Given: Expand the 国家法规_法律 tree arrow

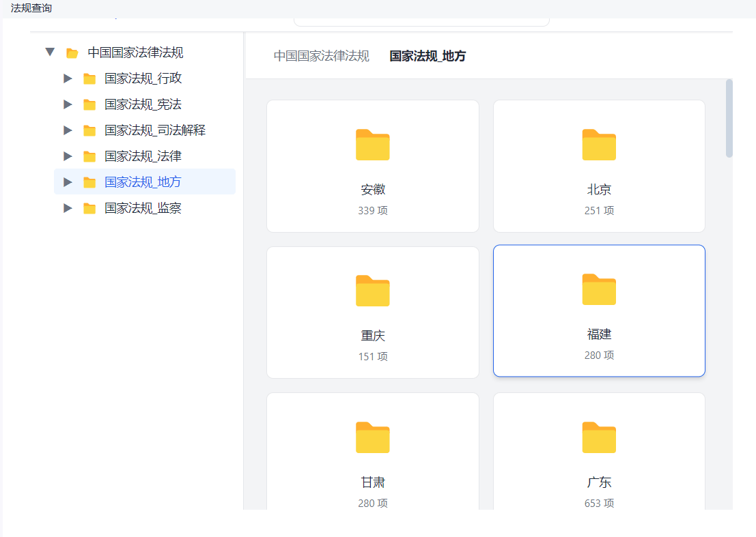Looking at the screenshot, I should [x=68, y=156].
